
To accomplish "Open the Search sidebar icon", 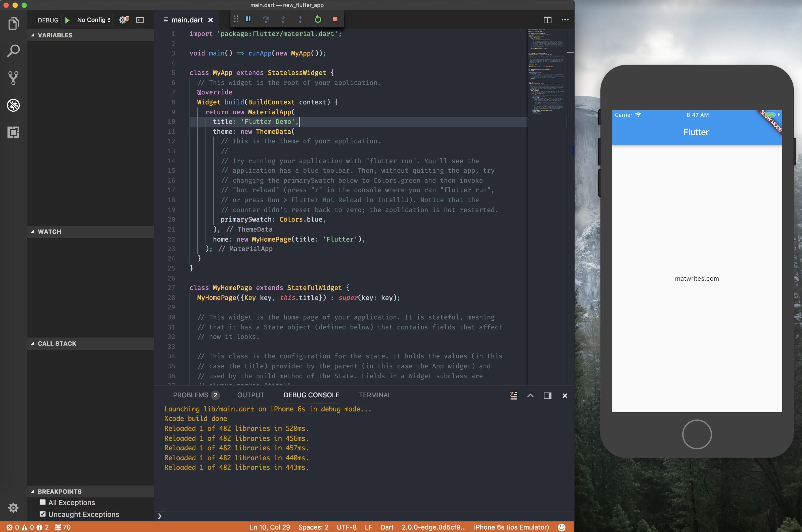I will (x=13, y=51).
